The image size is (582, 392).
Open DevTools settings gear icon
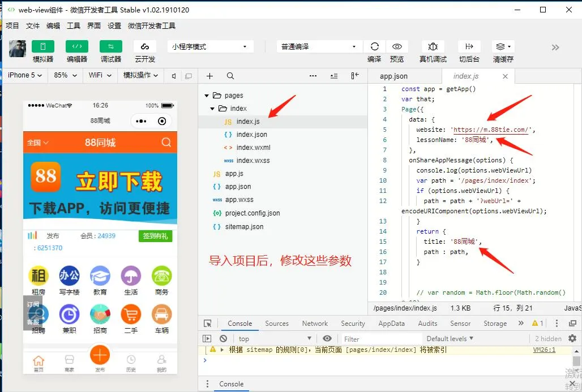pos(572,338)
